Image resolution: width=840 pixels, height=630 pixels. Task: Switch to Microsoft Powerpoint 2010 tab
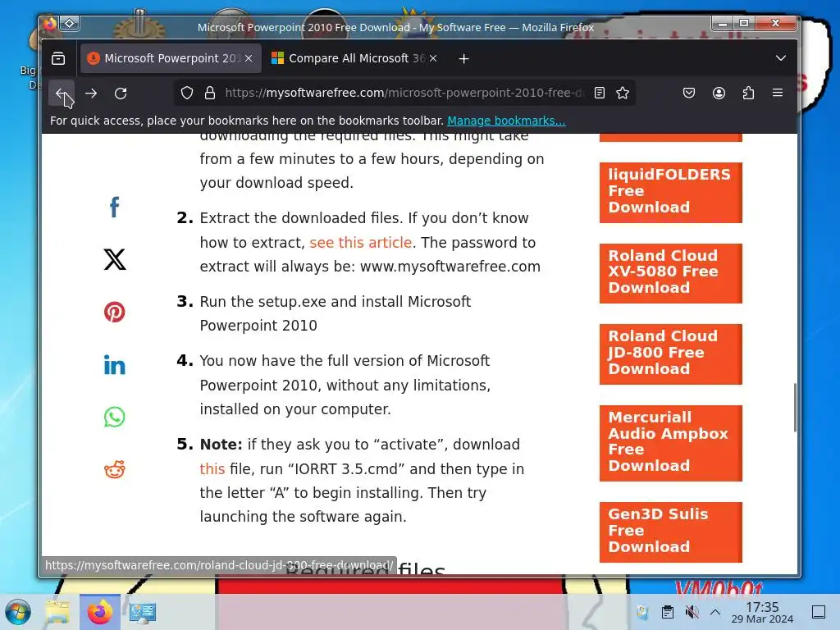171,58
